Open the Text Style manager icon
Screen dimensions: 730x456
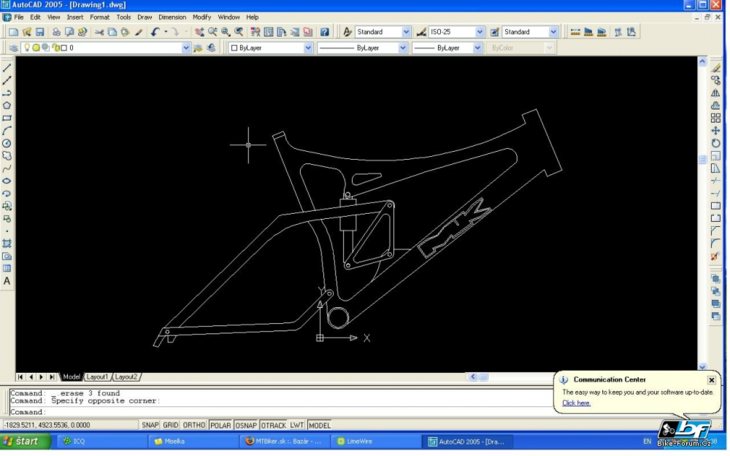point(348,32)
